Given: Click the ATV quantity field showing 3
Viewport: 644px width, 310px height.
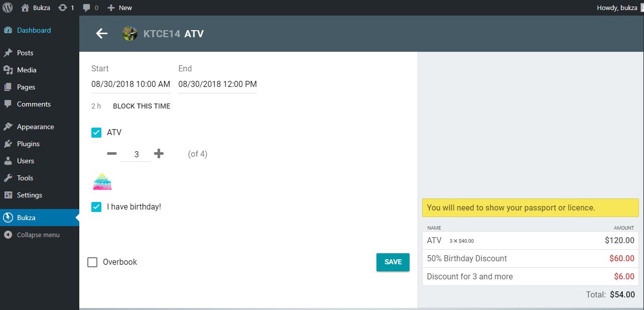Looking at the screenshot, I should tap(136, 154).
